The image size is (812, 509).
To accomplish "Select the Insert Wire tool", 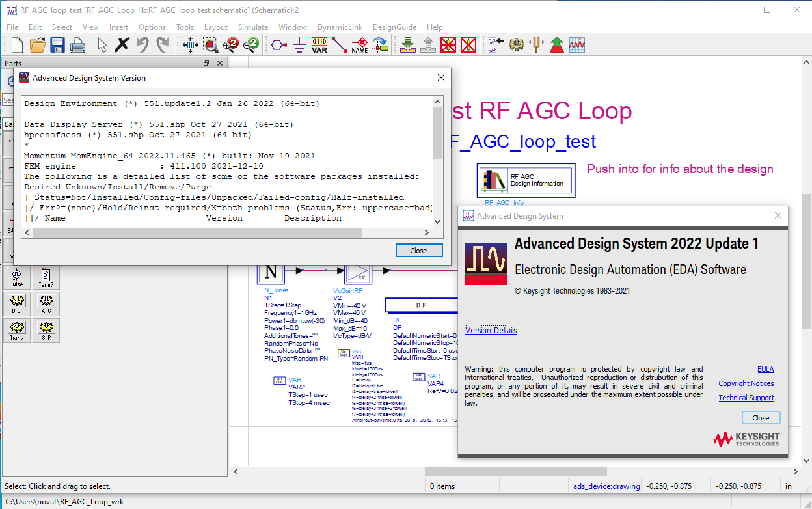I will click(x=339, y=45).
